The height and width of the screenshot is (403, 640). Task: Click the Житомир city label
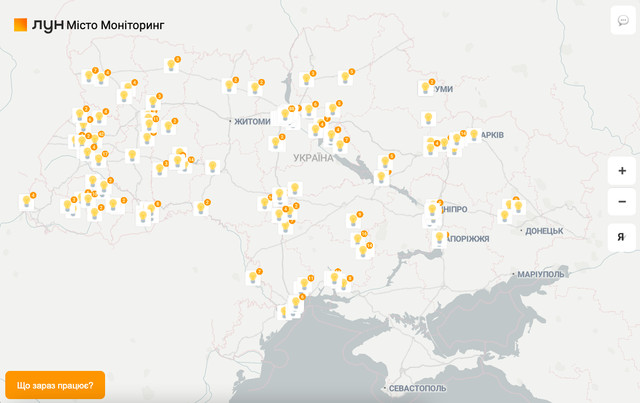251,122
